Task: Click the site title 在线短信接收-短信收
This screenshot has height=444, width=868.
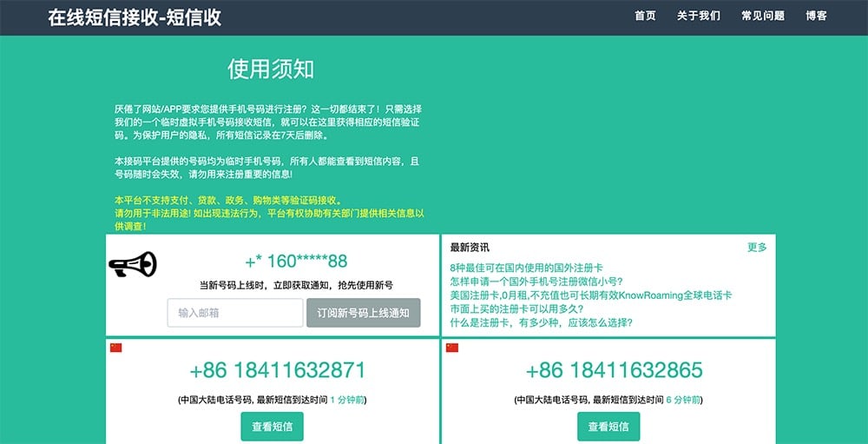Action: (135, 17)
